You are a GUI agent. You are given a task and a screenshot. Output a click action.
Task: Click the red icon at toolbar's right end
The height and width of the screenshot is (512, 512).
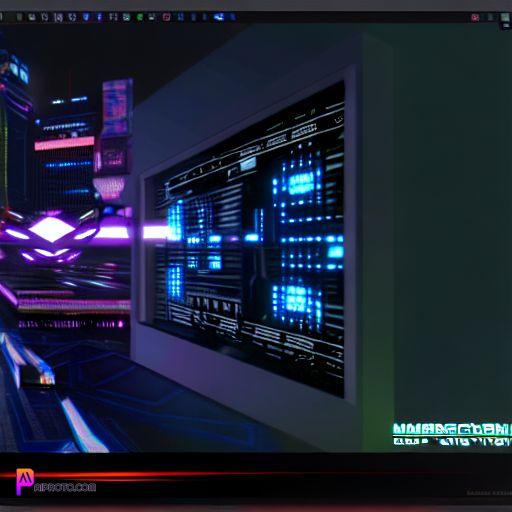pos(475,17)
